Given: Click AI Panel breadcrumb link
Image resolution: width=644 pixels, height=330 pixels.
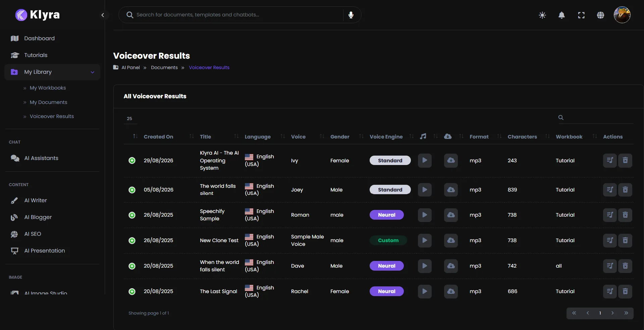Looking at the screenshot, I should [130, 67].
